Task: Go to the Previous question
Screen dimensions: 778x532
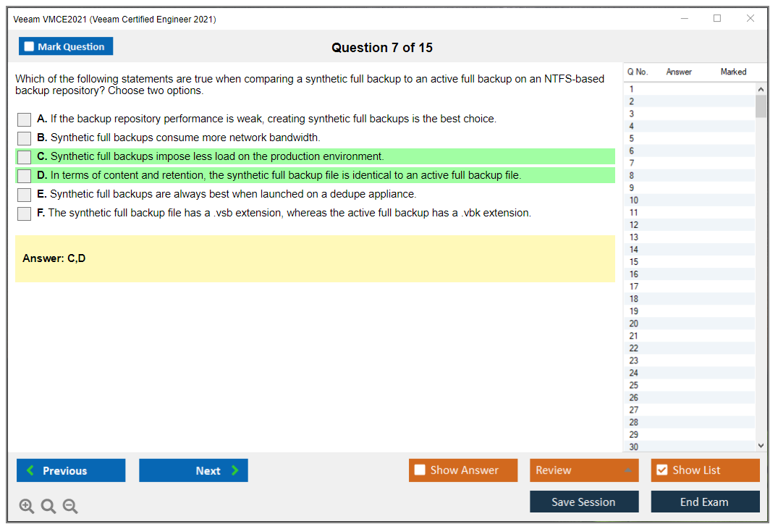Action: tap(71, 470)
